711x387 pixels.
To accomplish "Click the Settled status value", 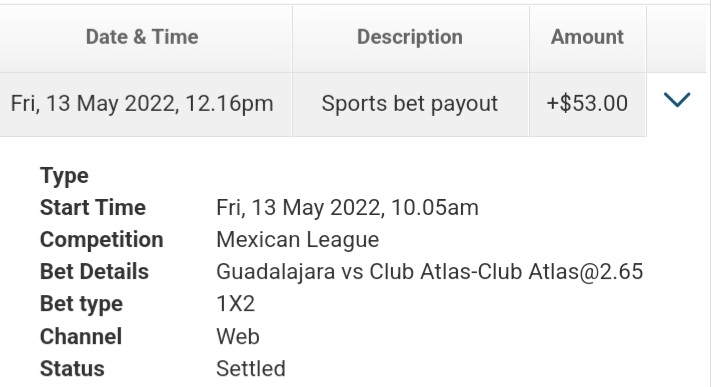I will [251, 369].
